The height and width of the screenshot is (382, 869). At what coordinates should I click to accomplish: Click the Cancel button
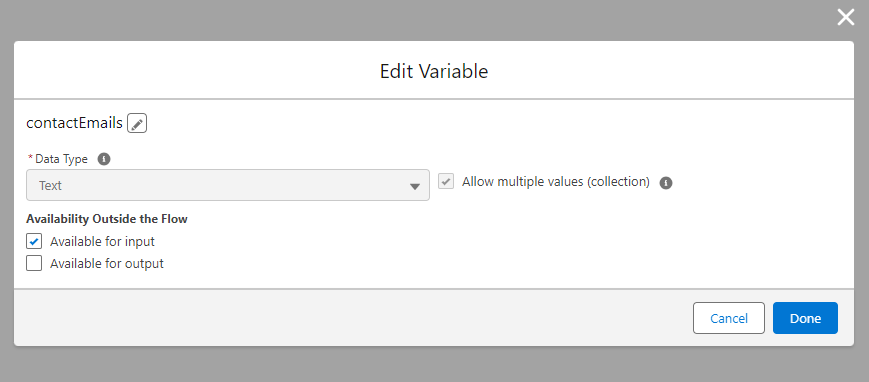pos(729,318)
